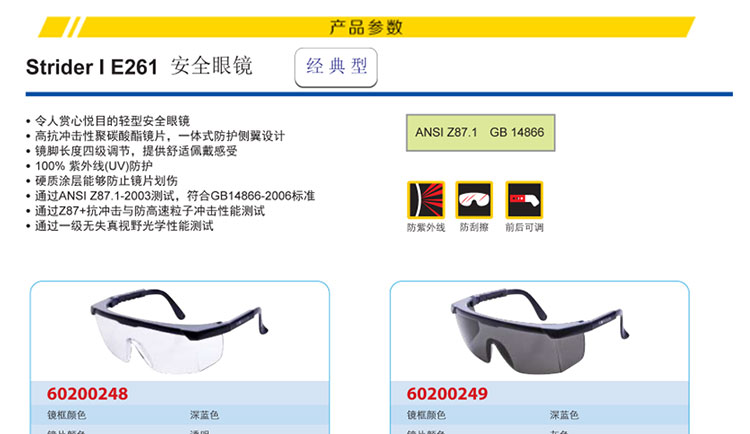Click the 防刮擦 caption label
This screenshot has height=434, width=750.
pyautogui.click(x=474, y=228)
